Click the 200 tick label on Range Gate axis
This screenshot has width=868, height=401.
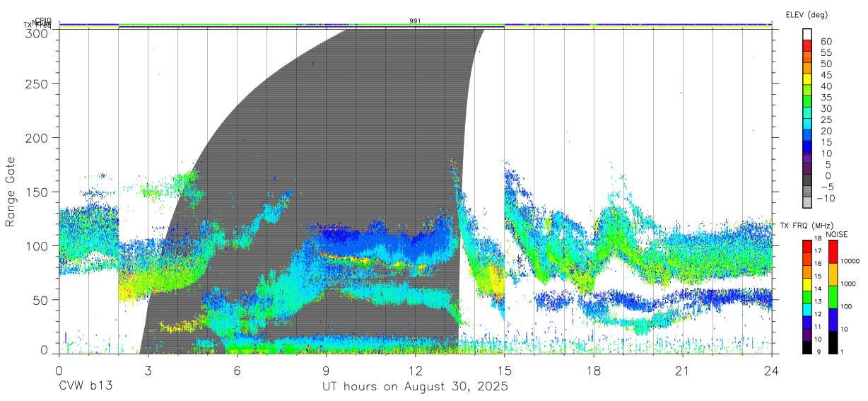(x=37, y=137)
